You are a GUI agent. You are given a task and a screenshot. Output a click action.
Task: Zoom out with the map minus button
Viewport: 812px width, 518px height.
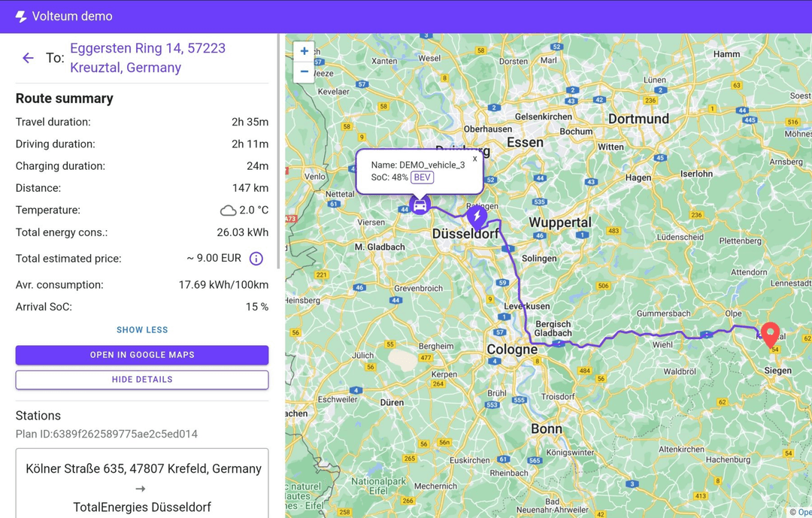pos(304,72)
